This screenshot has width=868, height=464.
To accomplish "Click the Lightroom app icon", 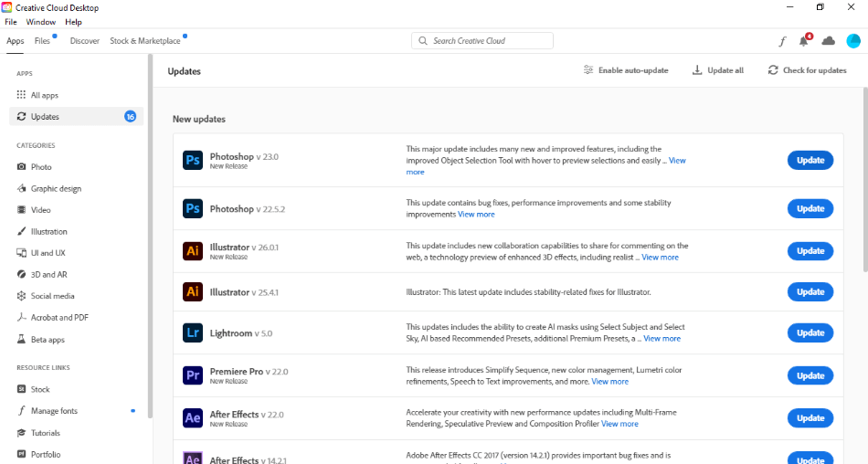I will tap(193, 332).
